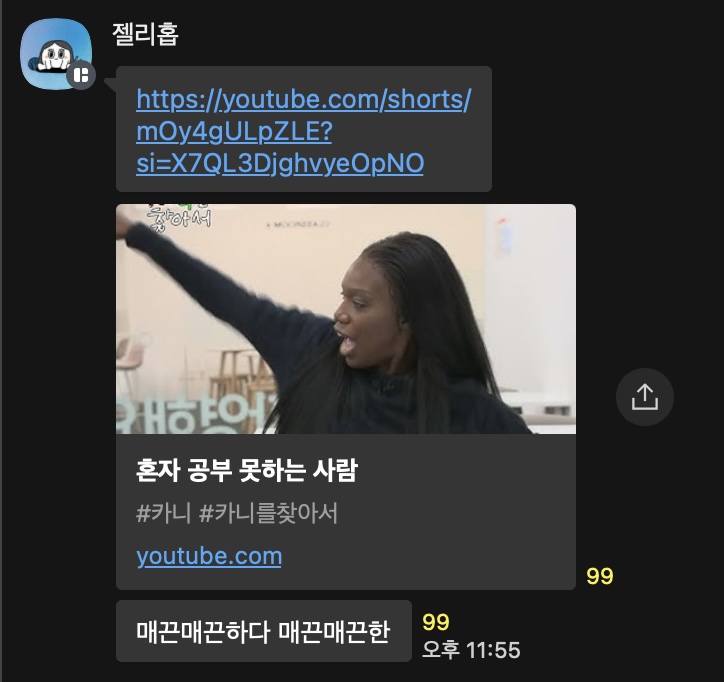Click the large caption text at thumbnail bottom

(196, 414)
